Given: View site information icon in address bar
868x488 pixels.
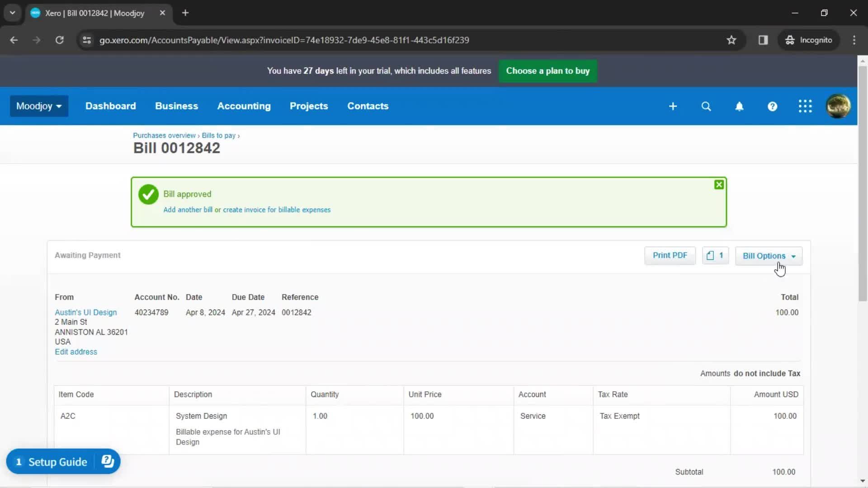Looking at the screenshot, I should pyautogui.click(x=87, y=40).
